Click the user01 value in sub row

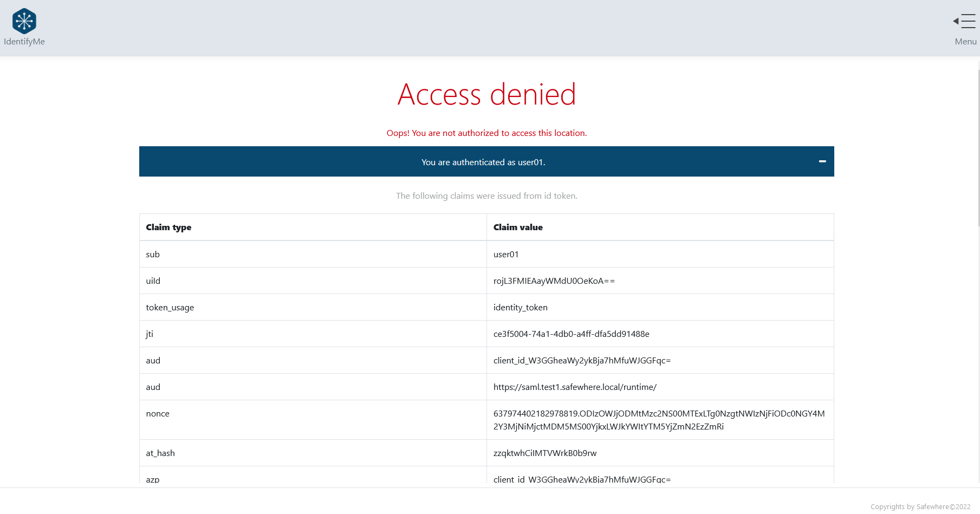506,255
